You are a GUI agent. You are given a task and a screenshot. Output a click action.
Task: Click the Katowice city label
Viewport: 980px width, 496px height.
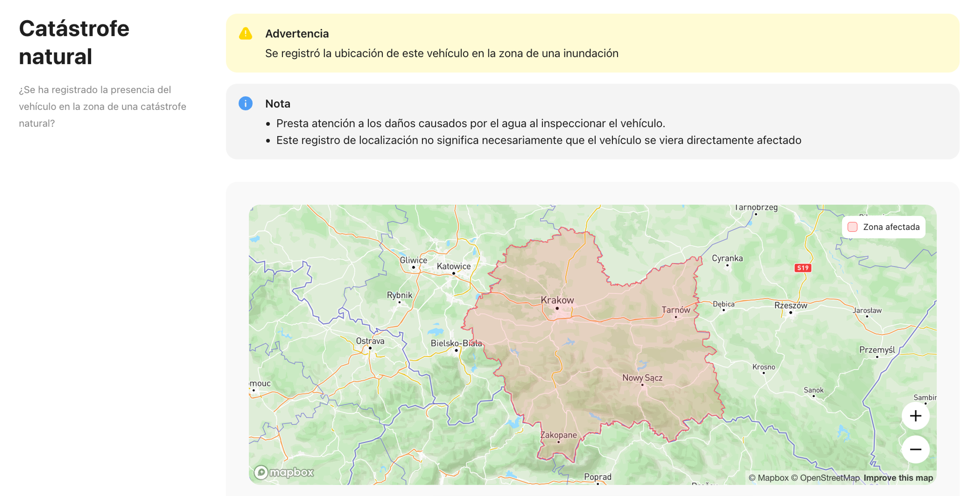coord(454,266)
